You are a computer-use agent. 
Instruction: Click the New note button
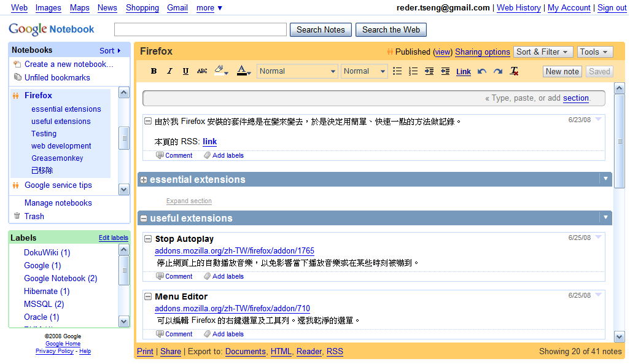562,72
